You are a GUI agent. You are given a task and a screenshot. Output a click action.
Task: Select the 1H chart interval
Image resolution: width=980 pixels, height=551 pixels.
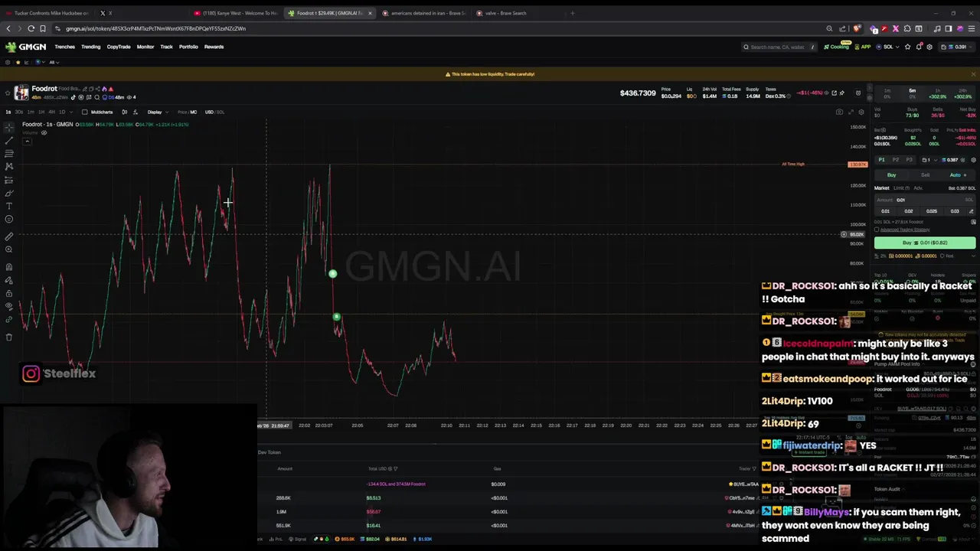41,112
